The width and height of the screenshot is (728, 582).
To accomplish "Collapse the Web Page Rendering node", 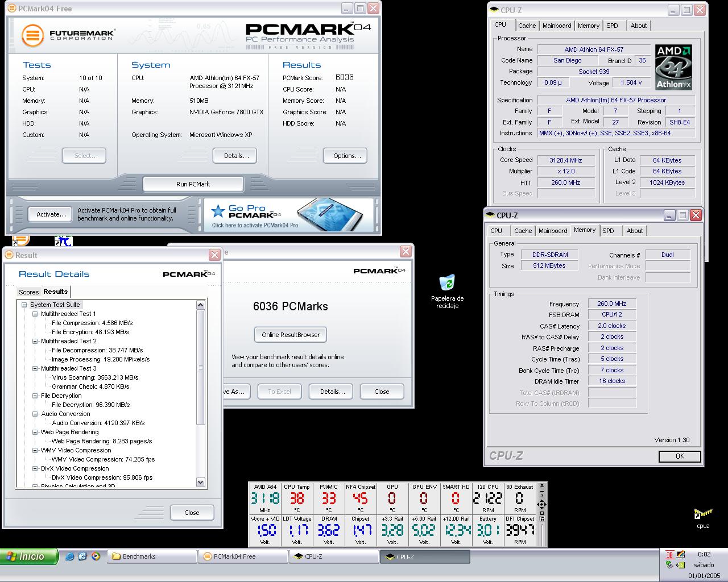I will [x=35, y=432].
